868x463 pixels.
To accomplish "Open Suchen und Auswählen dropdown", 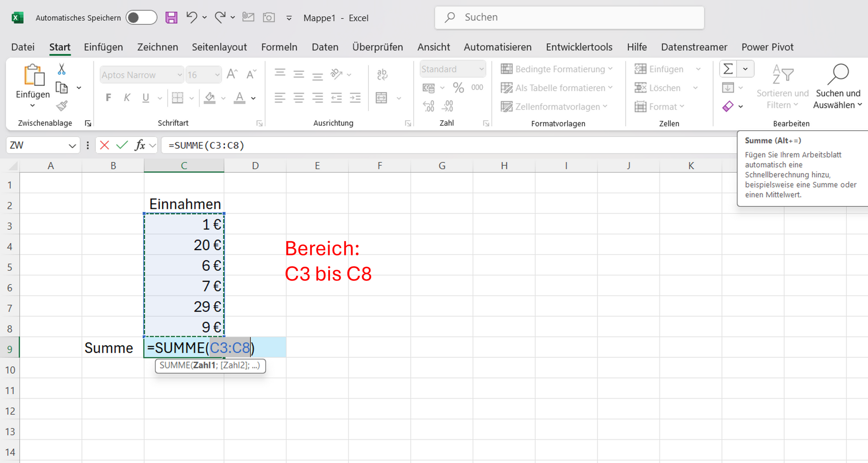I will click(838, 86).
